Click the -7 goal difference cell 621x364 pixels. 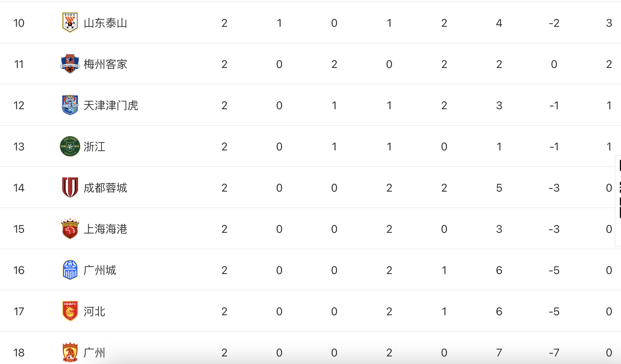click(x=554, y=353)
